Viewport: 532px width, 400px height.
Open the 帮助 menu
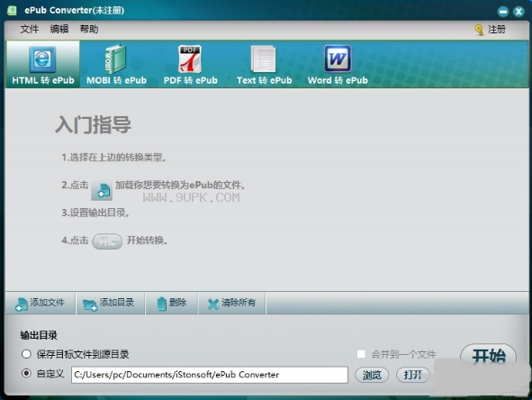pyautogui.click(x=89, y=29)
